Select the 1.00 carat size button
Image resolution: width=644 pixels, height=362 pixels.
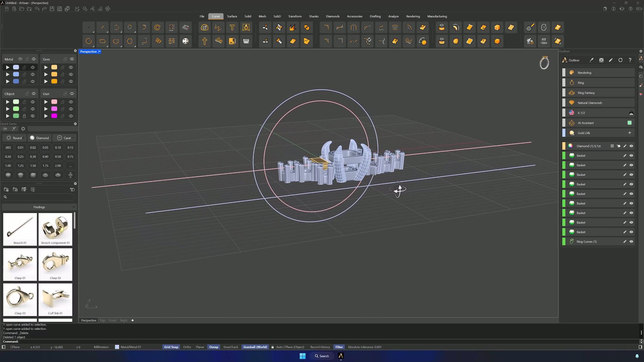(8, 166)
